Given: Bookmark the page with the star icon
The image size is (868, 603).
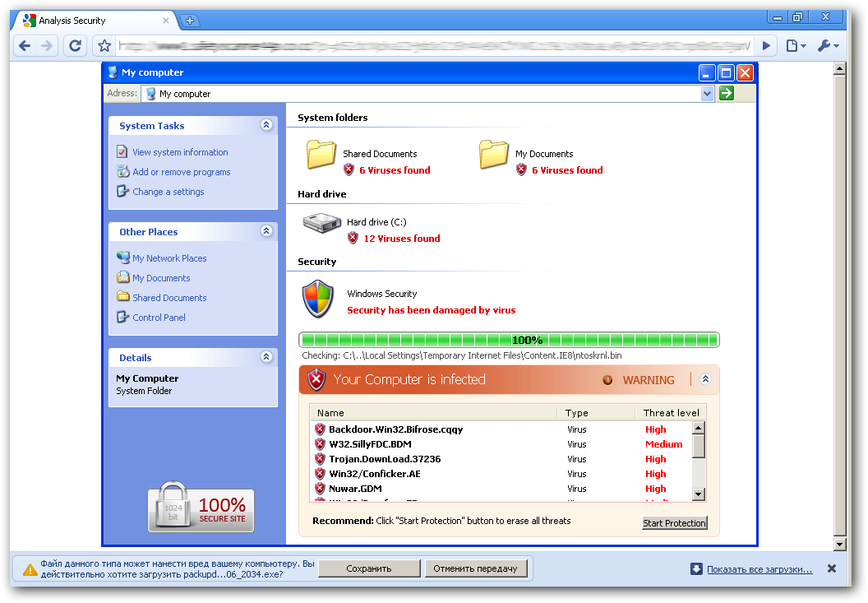Looking at the screenshot, I should pyautogui.click(x=104, y=45).
